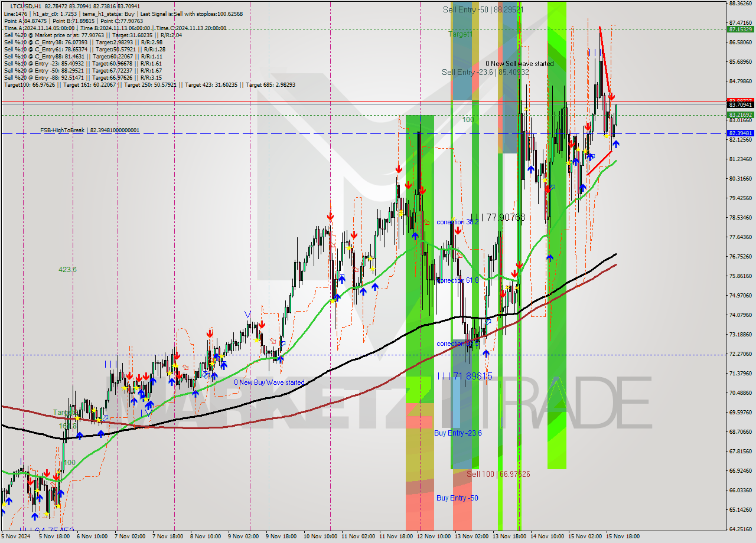
Task: Click the 'Target100: 66.97626' summary line
Action: (x=149, y=84)
